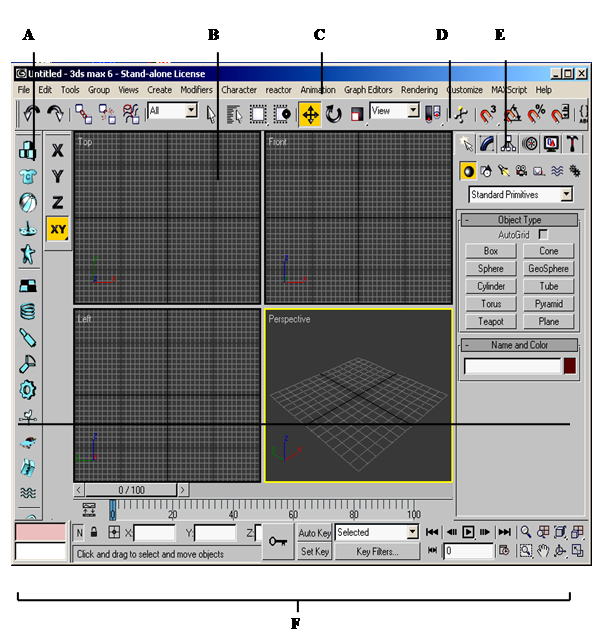596x642 pixels.
Task: Click the Pyramid object button
Action: [549, 304]
